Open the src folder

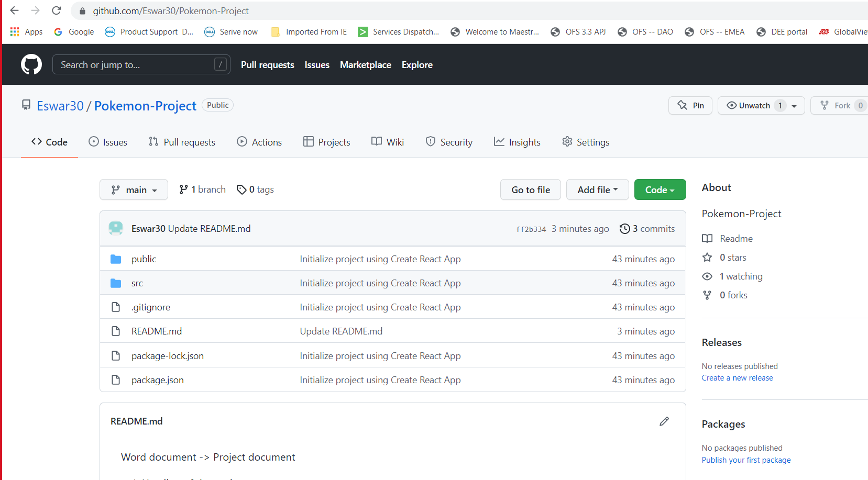tap(137, 283)
